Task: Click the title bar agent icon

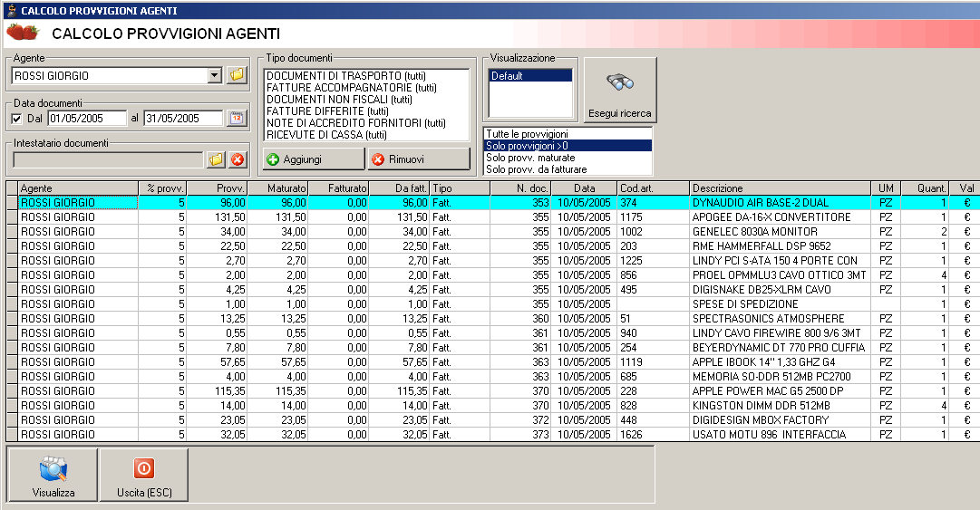Action: coord(11,10)
